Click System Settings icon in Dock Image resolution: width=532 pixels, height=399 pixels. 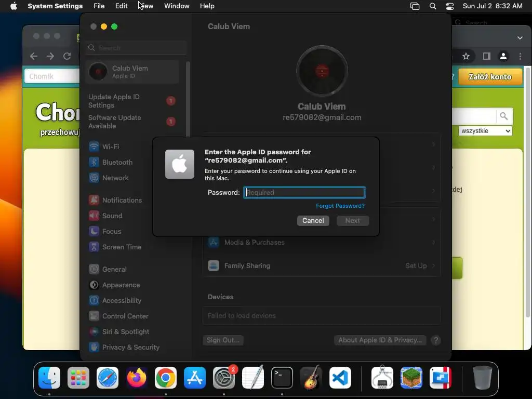click(224, 378)
